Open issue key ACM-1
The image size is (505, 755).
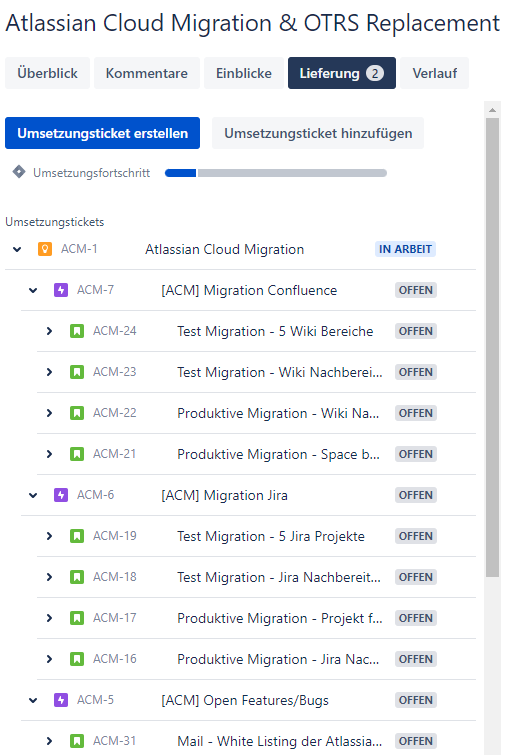point(79,249)
